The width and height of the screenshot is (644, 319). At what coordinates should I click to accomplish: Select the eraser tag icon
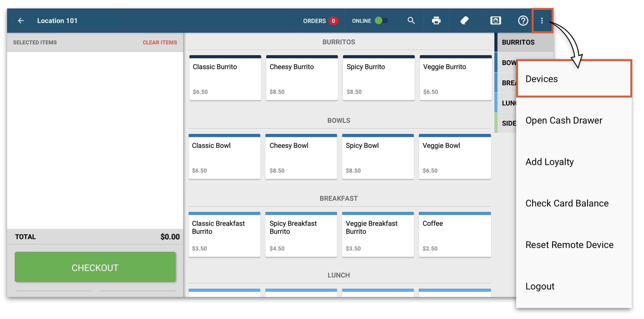pos(464,20)
